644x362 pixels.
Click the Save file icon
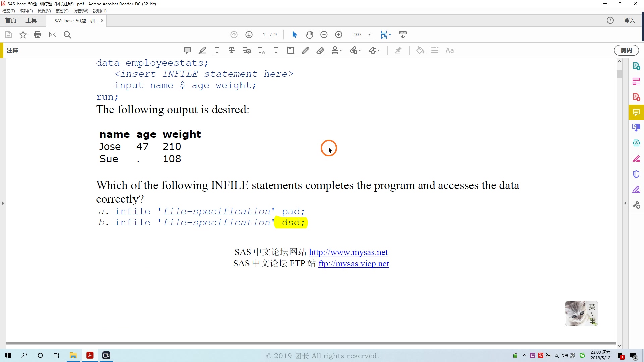(x=8, y=35)
